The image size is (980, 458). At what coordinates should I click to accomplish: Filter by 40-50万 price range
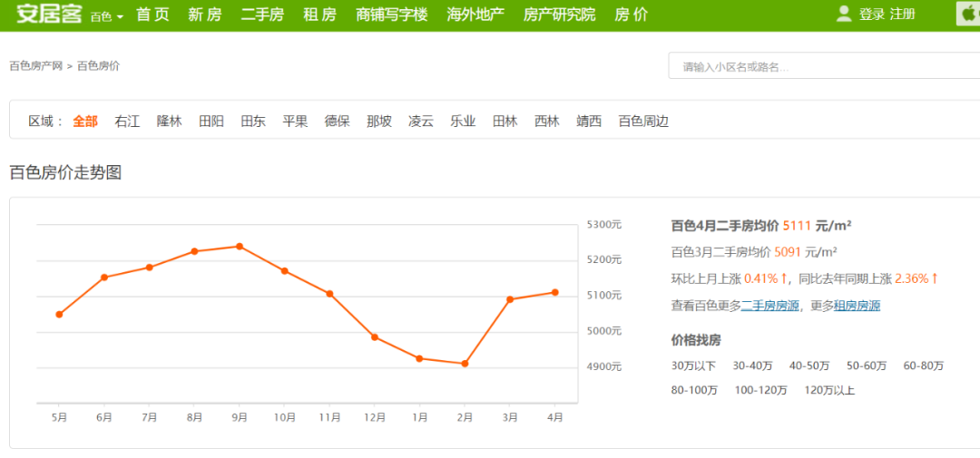[809, 366]
